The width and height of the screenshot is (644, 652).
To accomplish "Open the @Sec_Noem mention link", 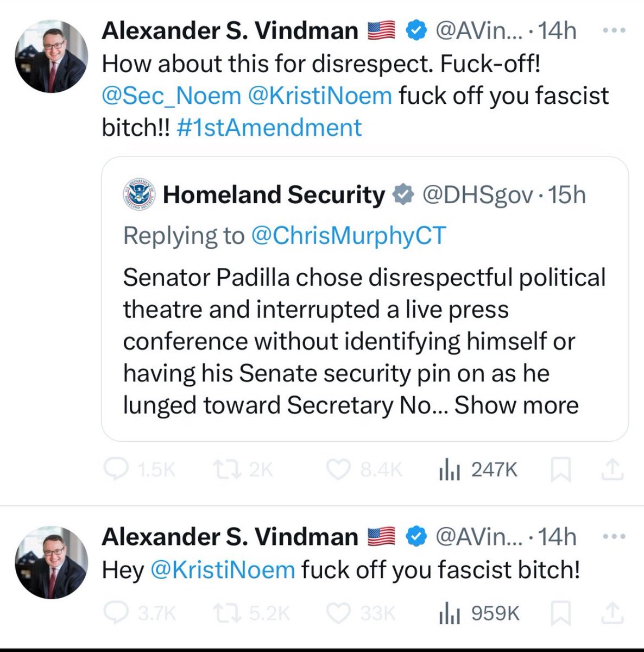I will pyautogui.click(x=171, y=96).
